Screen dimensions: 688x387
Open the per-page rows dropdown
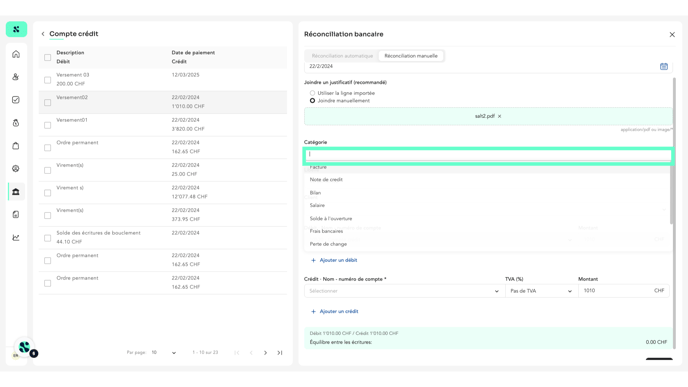[x=164, y=353]
